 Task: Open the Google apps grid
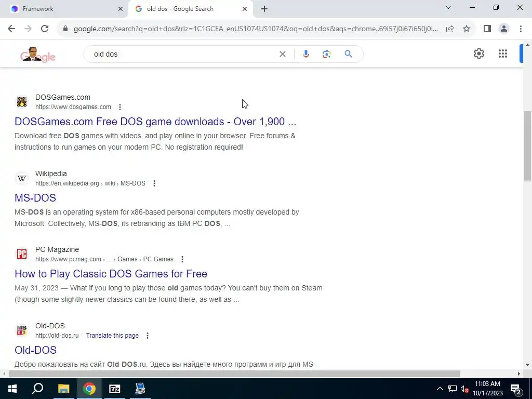click(x=503, y=54)
